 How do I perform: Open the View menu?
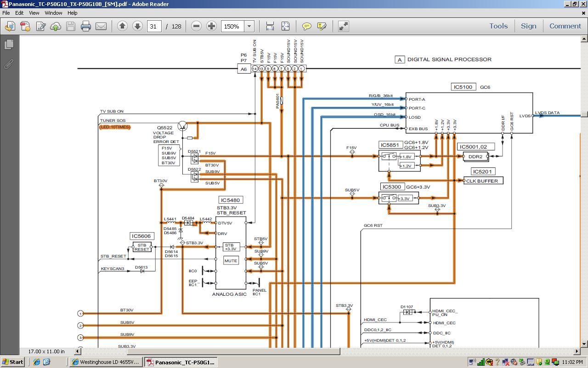[x=34, y=13]
